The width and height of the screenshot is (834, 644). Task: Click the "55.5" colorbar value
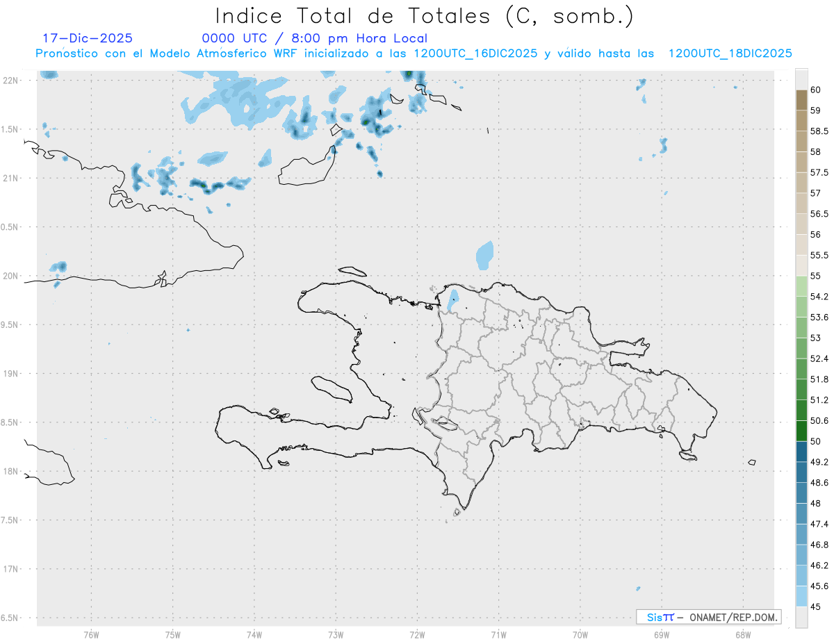[819, 255]
